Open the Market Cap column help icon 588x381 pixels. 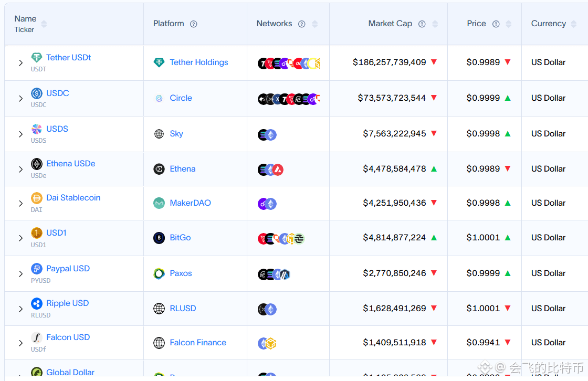pyautogui.click(x=422, y=24)
